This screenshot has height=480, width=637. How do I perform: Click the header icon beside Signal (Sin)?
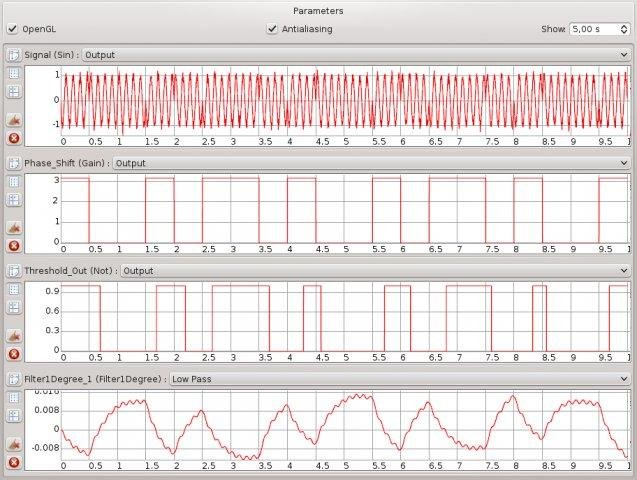coord(13,53)
